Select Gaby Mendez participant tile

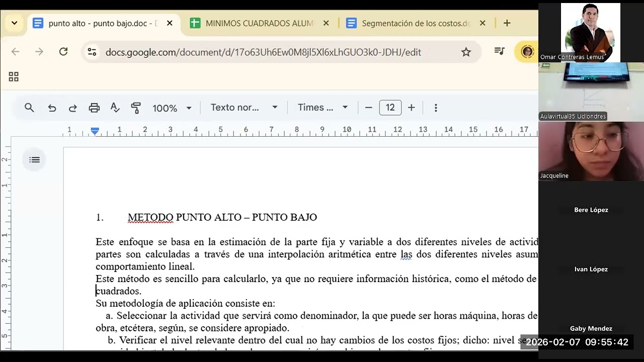591,329
